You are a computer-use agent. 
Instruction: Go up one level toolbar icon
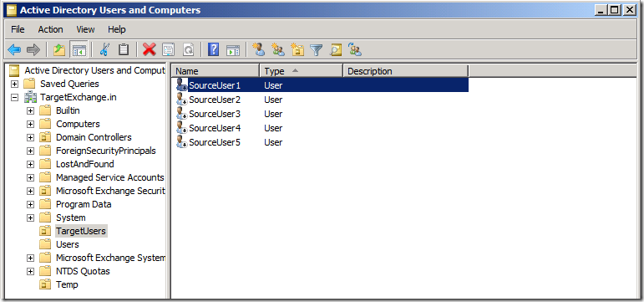(x=59, y=50)
